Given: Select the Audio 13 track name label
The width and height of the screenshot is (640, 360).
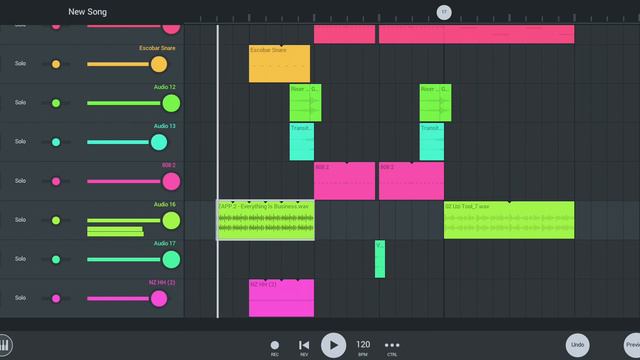Looking at the screenshot, I should (164, 126).
